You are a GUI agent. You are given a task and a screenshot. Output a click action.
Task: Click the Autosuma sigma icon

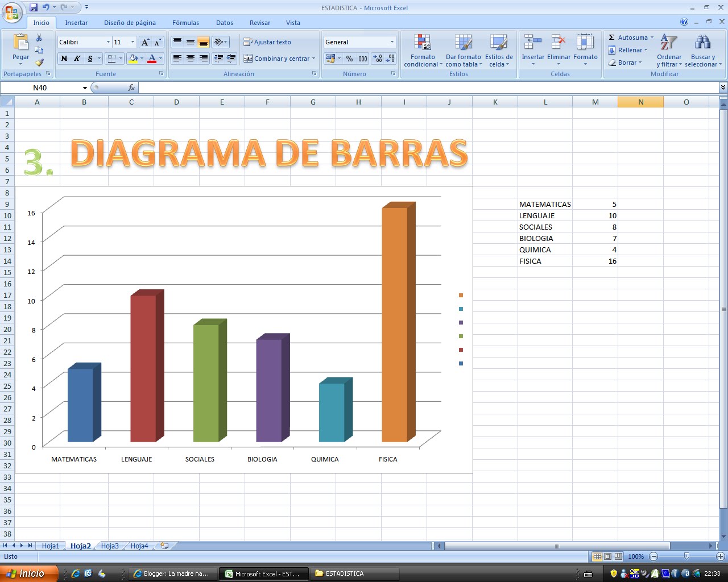tap(612, 38)
